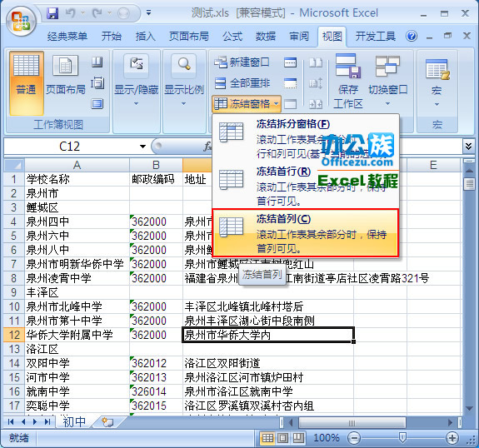Switch to Page Break Preview in status bar
Image resolution: width=479 pixels, height=448 pixels.
pyautogui.click(x=298, y=438)
